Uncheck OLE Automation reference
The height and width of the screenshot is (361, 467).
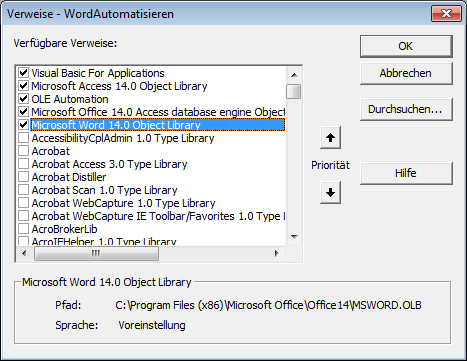pyautogui.click(x=23, y=99)
